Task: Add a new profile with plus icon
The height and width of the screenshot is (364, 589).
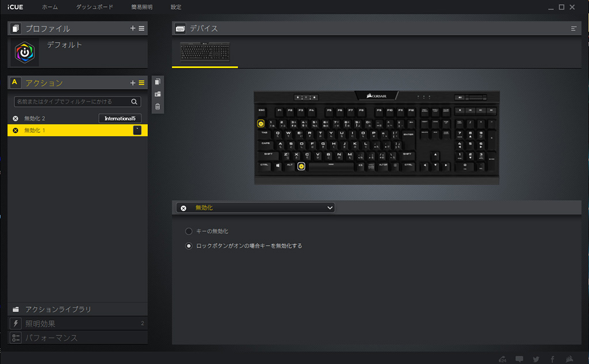Action: point(133,28)
